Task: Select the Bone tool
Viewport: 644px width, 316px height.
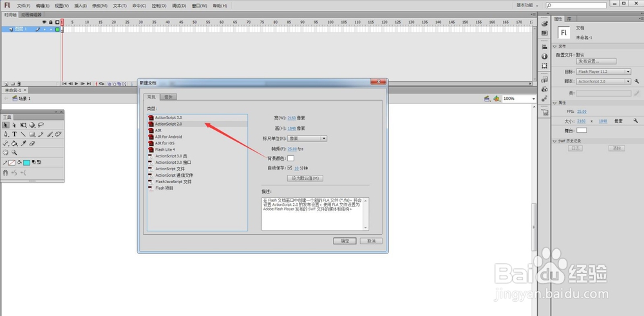Action: 6,144
